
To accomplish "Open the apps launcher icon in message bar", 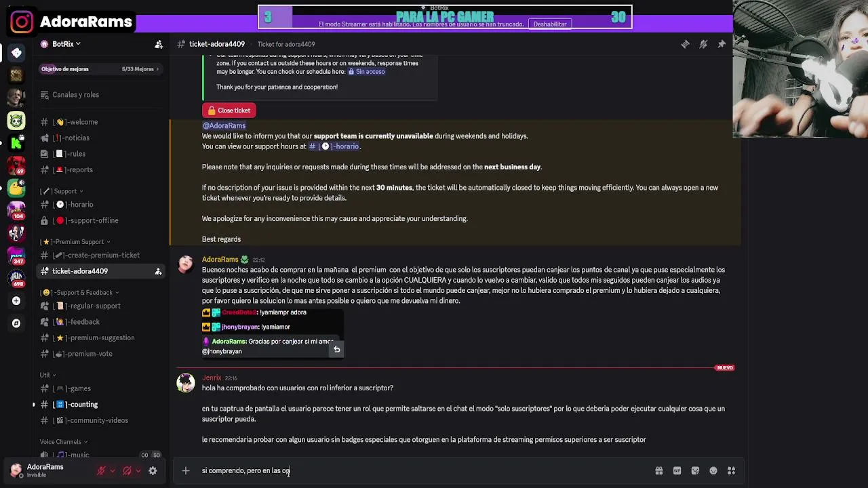I will click(x=731, y=470).
